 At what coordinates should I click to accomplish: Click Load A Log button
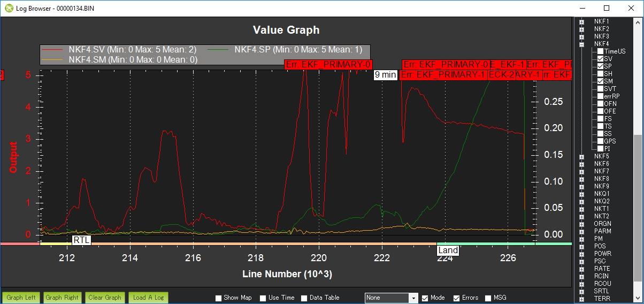[x=145, y=298]
